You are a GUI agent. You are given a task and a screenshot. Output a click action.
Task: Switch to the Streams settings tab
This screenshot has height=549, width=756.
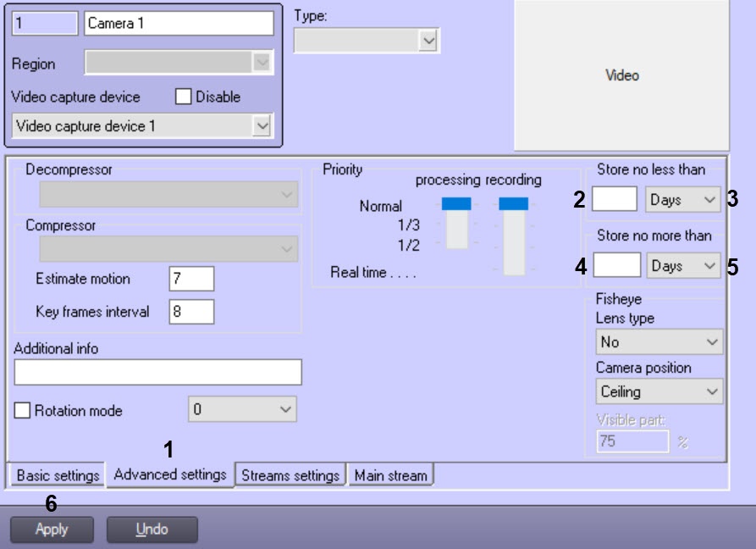point(290,475)
